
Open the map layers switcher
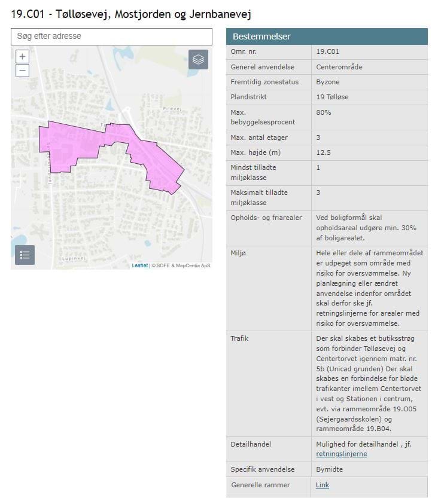tap(198, 60)
